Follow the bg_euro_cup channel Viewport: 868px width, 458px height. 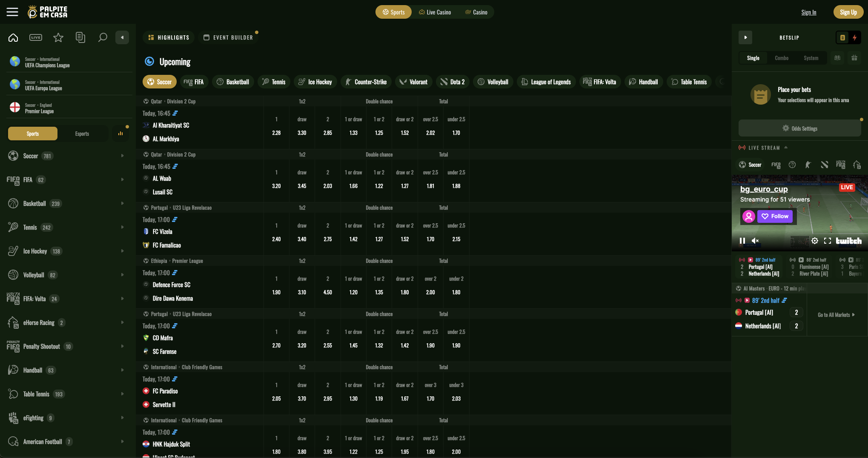(775, 216)
